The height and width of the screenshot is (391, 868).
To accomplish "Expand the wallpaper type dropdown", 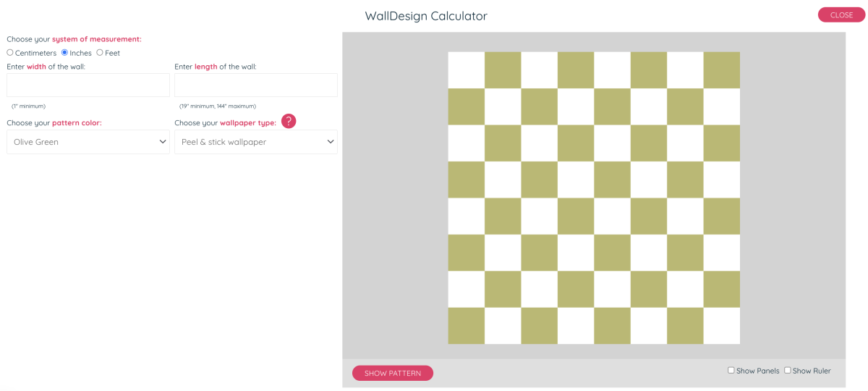I will (x=256, y=142).
